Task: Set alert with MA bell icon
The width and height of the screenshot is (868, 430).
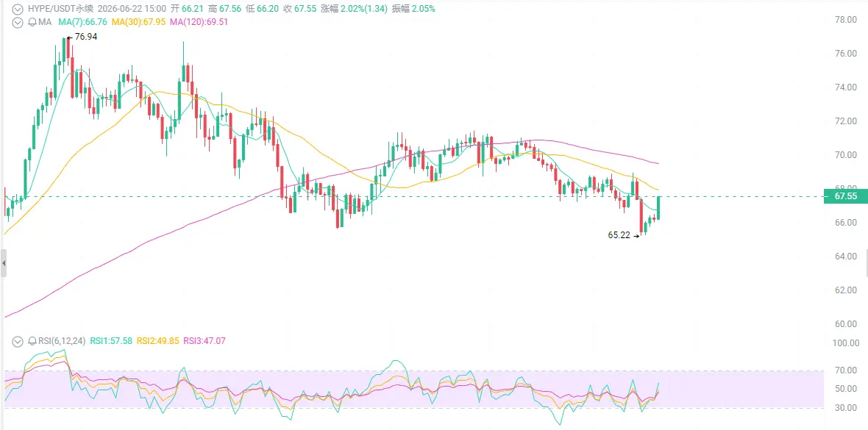Action: tap(32, 22)
